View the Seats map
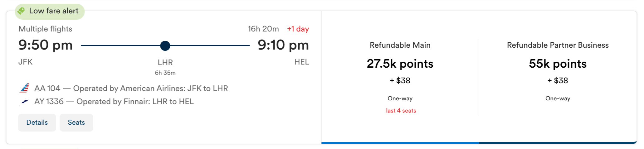The height and width of the screenshot is (149, 644). click(x=76, y=123)
